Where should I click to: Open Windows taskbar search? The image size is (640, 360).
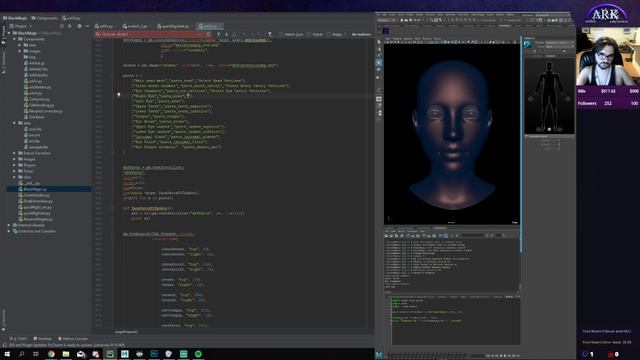coord(21,354)
